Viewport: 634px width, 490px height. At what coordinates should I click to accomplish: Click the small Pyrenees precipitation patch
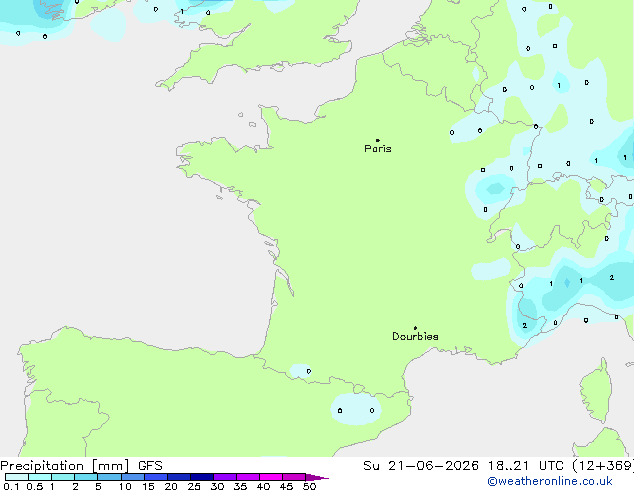pos(300,371)
